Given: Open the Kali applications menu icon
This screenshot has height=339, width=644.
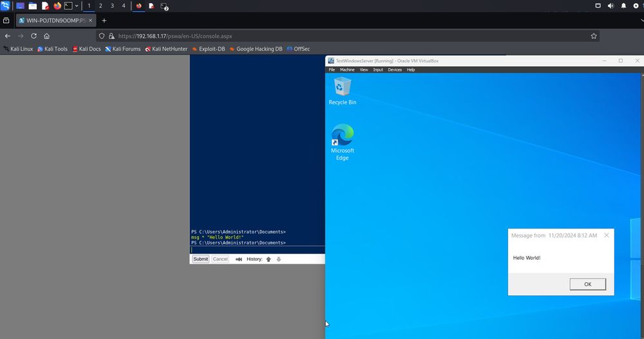Looking at the screenshot, I should click(5, 6).
